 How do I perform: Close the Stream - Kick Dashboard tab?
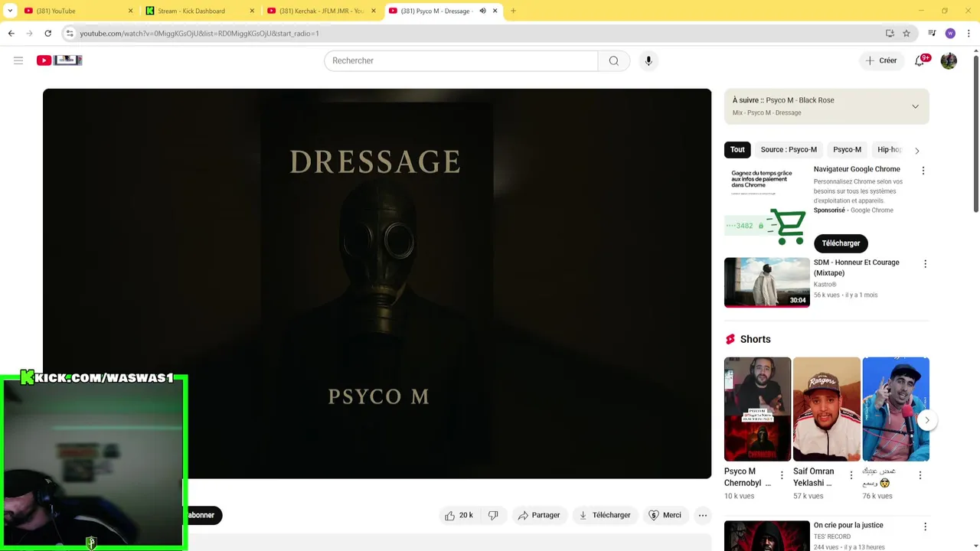coord(252,11)
